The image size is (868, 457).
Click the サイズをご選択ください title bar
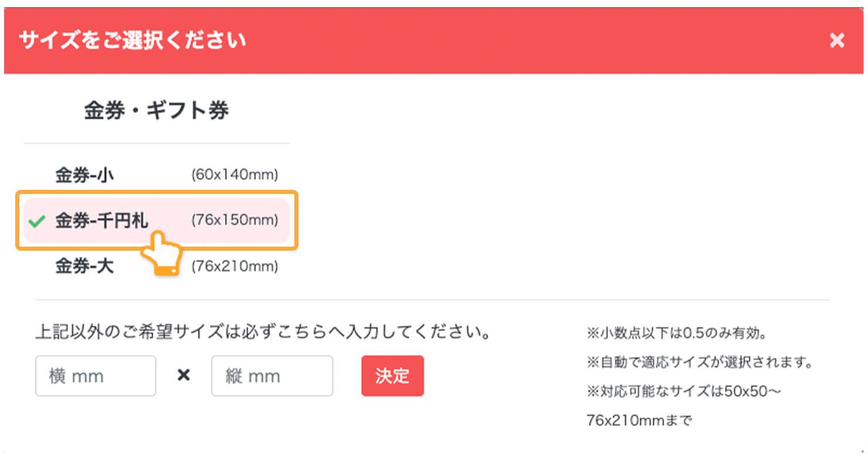click(133, 40)
